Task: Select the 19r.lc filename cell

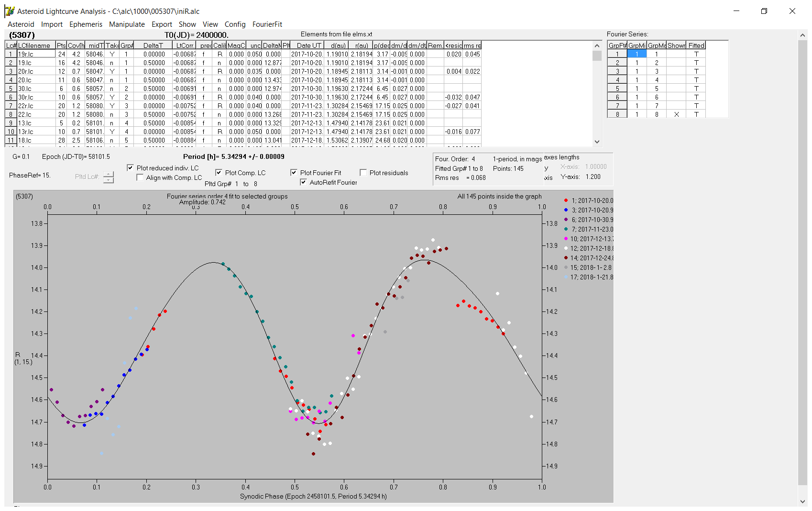Action: click(36, 54)
